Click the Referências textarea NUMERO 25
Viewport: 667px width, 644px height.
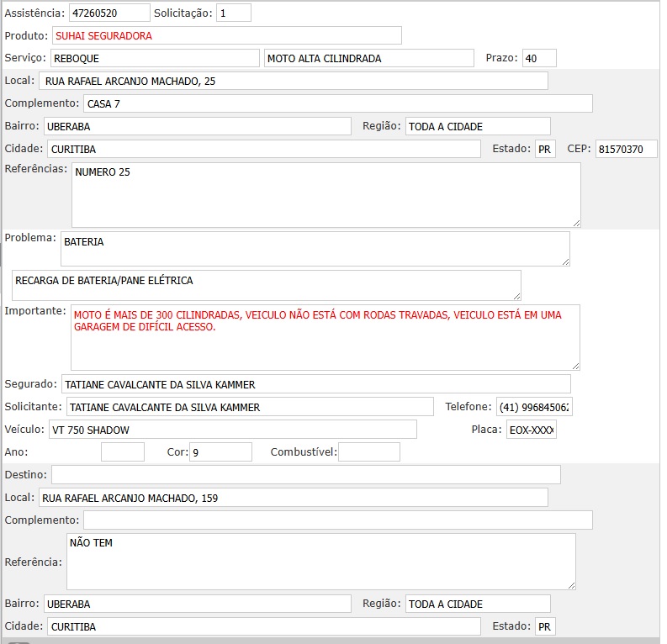pyautogui.click(x=326, y=195)
